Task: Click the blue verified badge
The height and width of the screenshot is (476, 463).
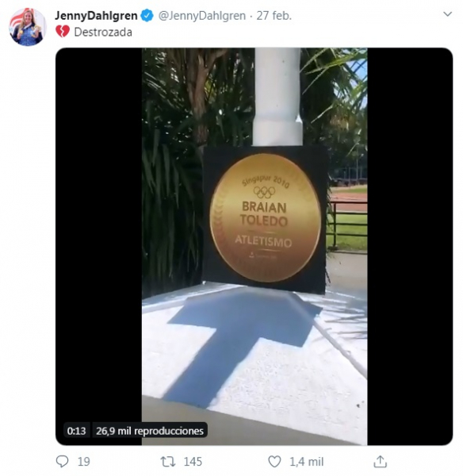Action: point(147,16)
